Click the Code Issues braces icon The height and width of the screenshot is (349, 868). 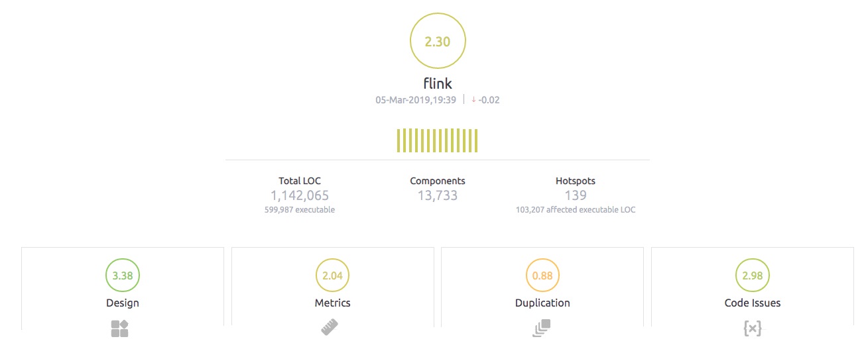(752, 328)
